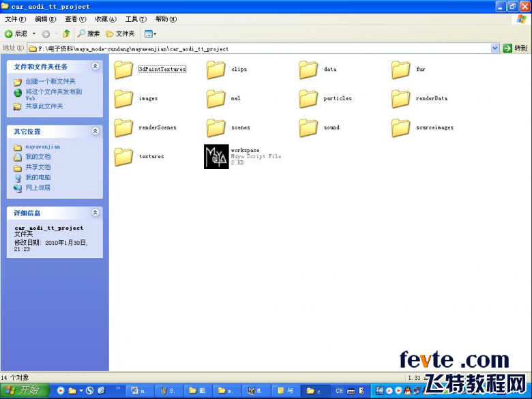
Task: Open the textures folder
Action: (x=139, y=157)
